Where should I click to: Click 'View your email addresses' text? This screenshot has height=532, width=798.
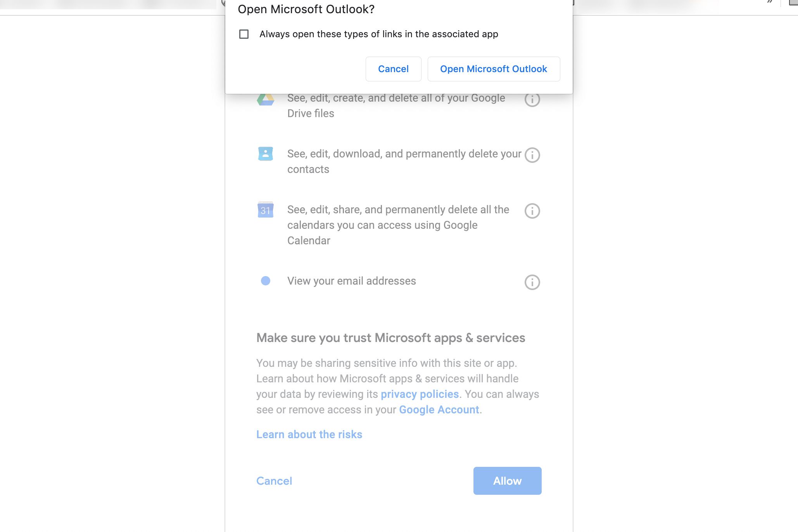click(x=351, y=281)
